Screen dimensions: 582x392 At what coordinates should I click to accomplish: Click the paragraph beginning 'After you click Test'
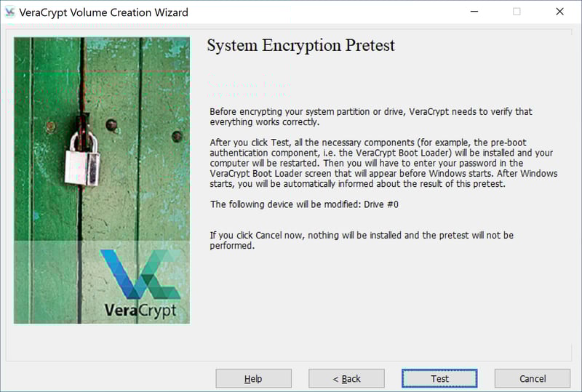click(383, 163)
